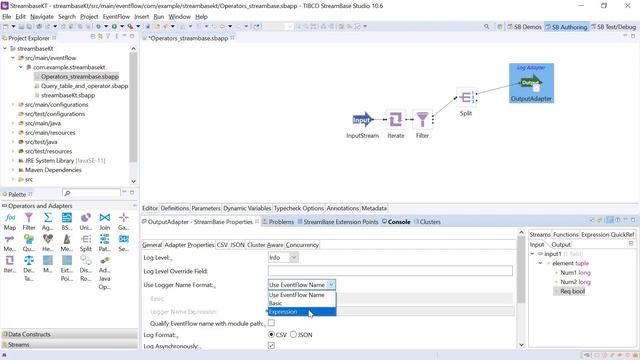Select the Join operator in the palette
The height and width of the screenshot is (360, 640).
(104, 222)
